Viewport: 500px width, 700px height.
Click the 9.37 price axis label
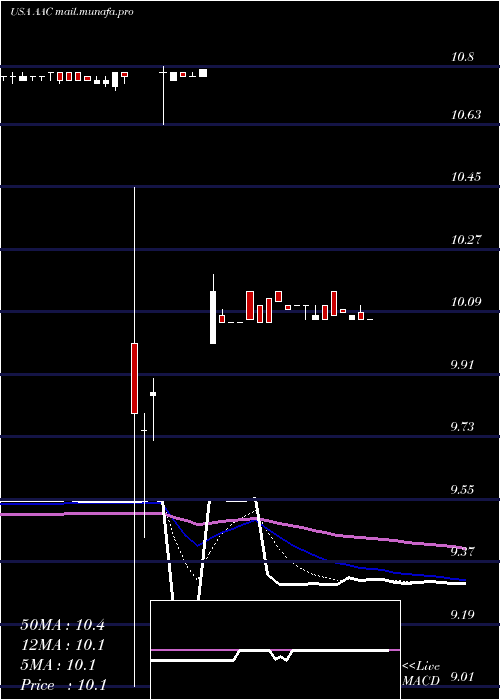click(462, 552)
